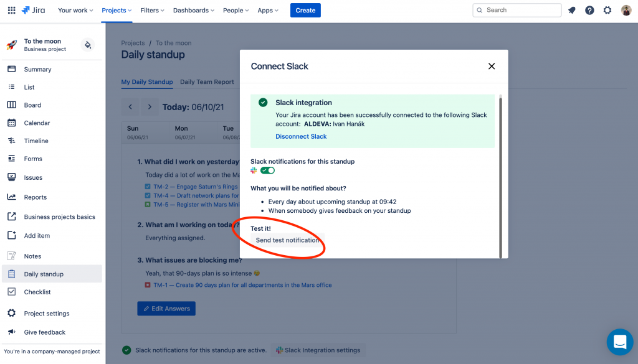The height and width of the screenshot is (364, 638).
Task: Click the Search input field
Action: pos(517,10)
